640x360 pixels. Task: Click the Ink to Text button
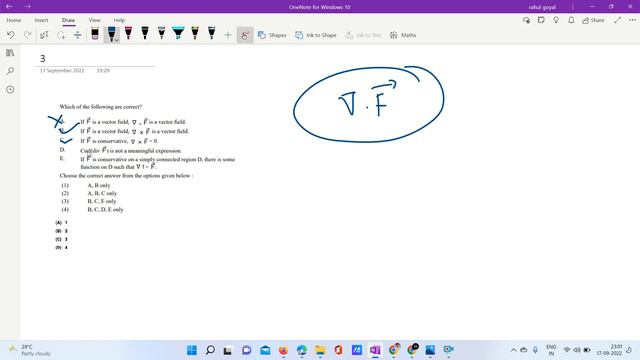pyautogui.click(x=363, y=35)
